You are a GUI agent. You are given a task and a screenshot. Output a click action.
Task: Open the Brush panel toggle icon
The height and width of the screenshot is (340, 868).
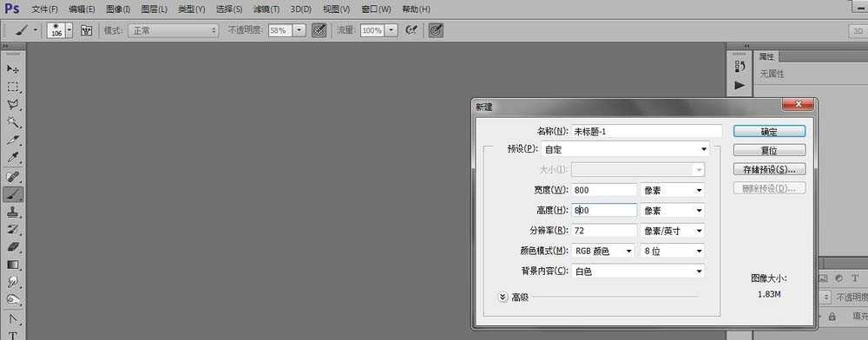pyautogui.click(x=86, y=30)
